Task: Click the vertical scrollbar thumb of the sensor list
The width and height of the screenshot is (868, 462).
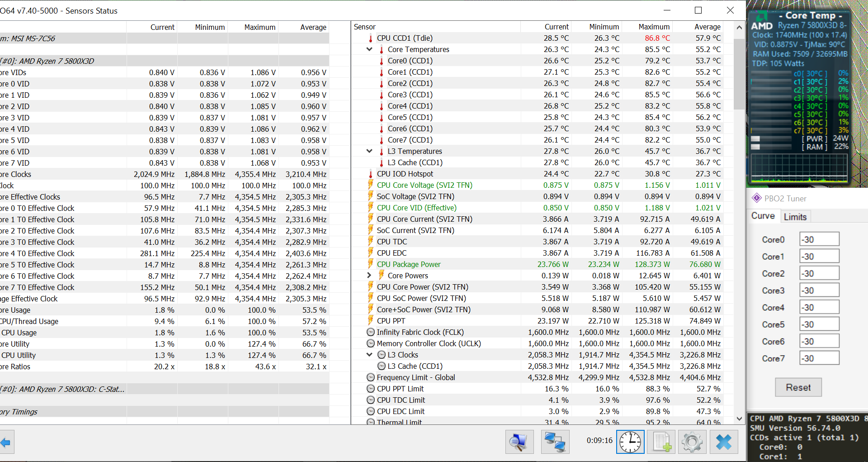Action: (739, 74)
